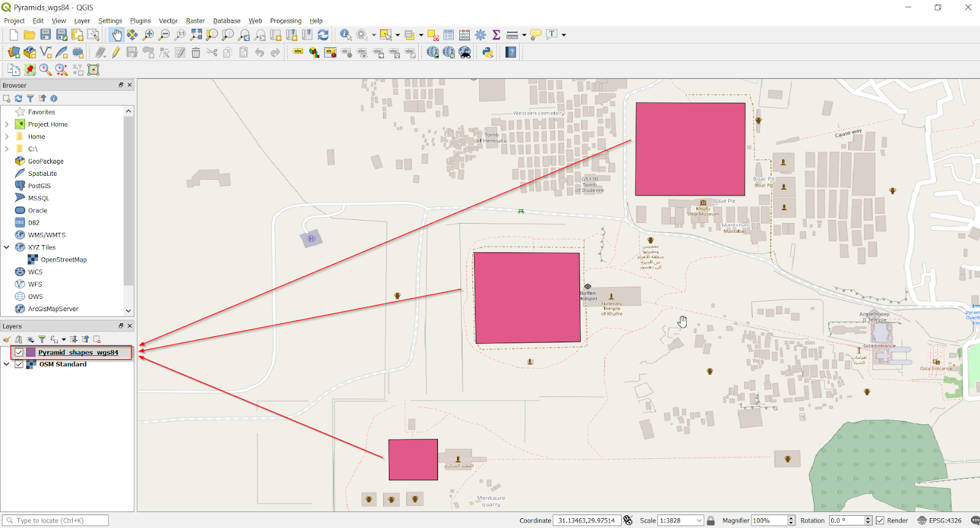Image resolution: width=980 pixels, height=528 pixels.
Task: Click the Toggle Editing pencil icon
Action: click(x=116, y=52)
